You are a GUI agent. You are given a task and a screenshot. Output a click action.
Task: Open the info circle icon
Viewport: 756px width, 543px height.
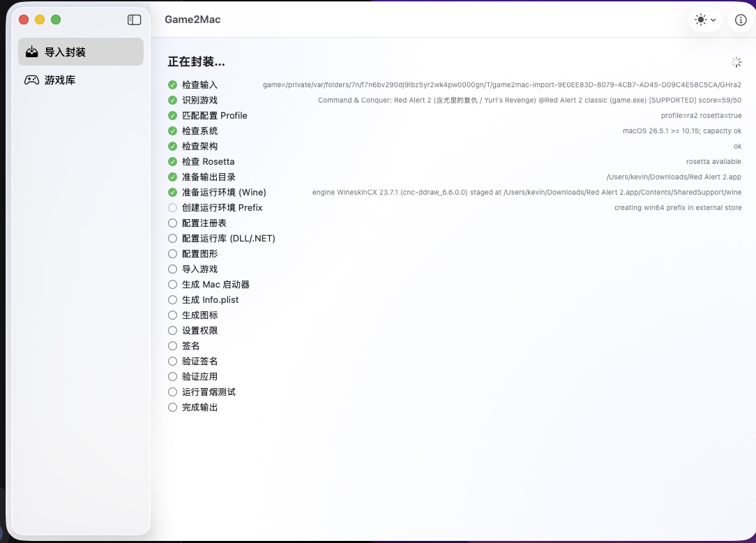click(x=741, y=20)
